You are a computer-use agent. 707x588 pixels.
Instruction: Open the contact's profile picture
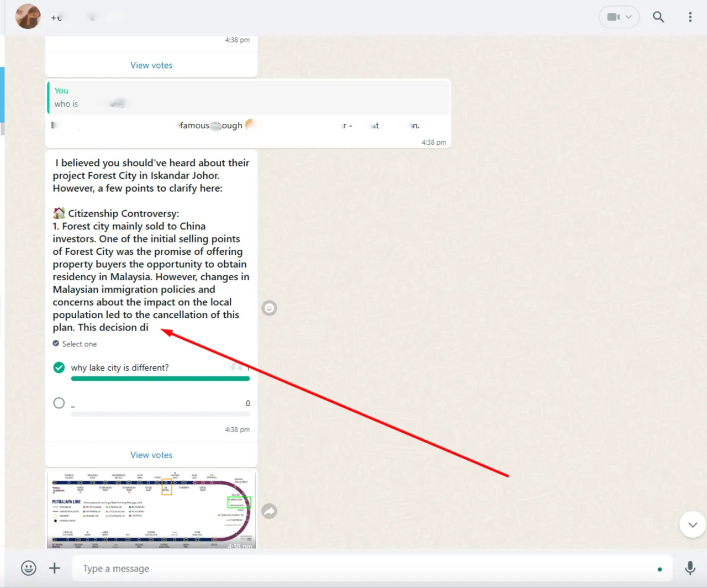point(28,16)
